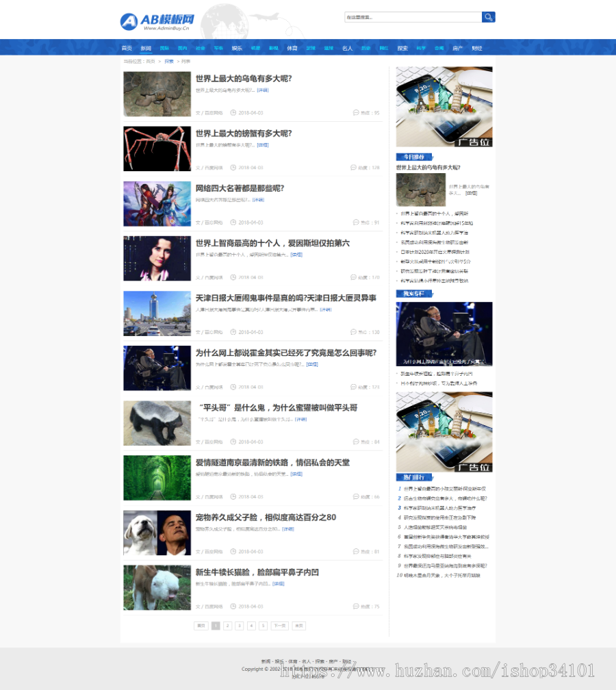Open the 房产 nav menu item
616x690 pixels.
[458, 49]
